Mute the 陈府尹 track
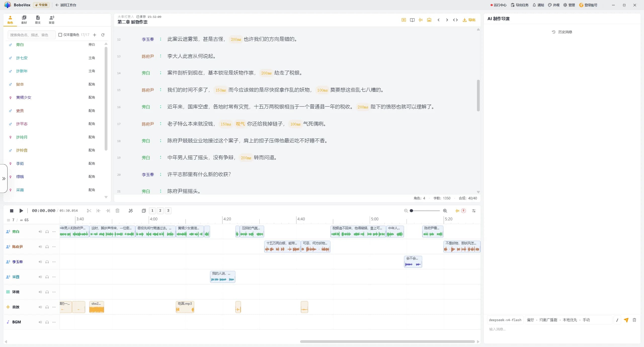Image resolution: width=644 pixels, height=347 pixels. coord(40,247)
